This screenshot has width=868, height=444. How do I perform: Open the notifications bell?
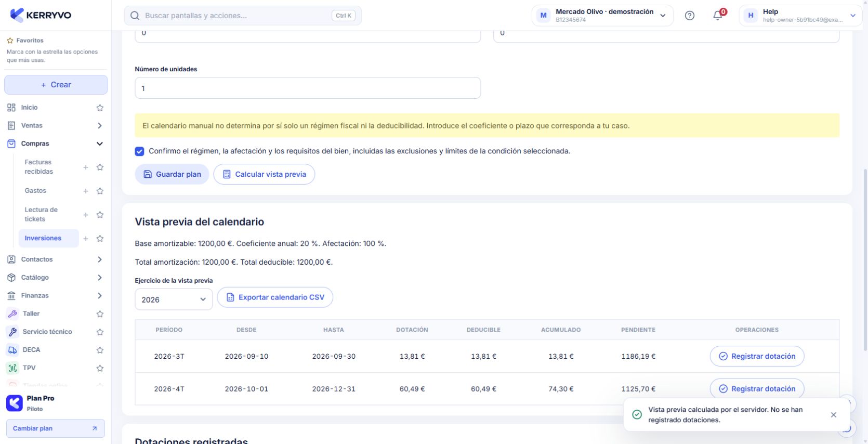point(718,16)
